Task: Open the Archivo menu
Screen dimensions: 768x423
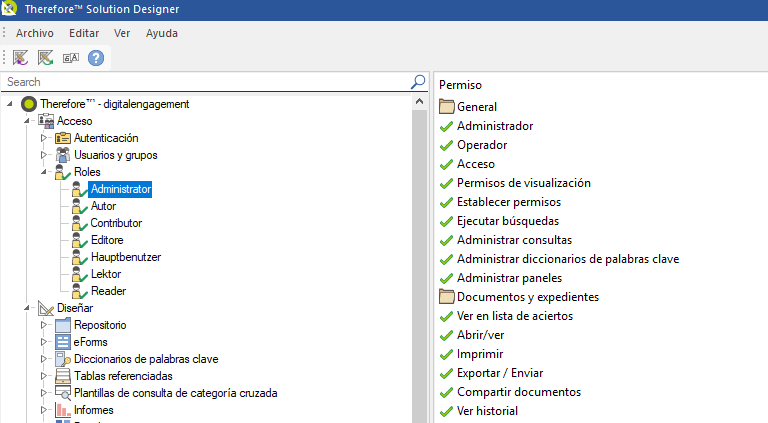Action: [35, 33]
